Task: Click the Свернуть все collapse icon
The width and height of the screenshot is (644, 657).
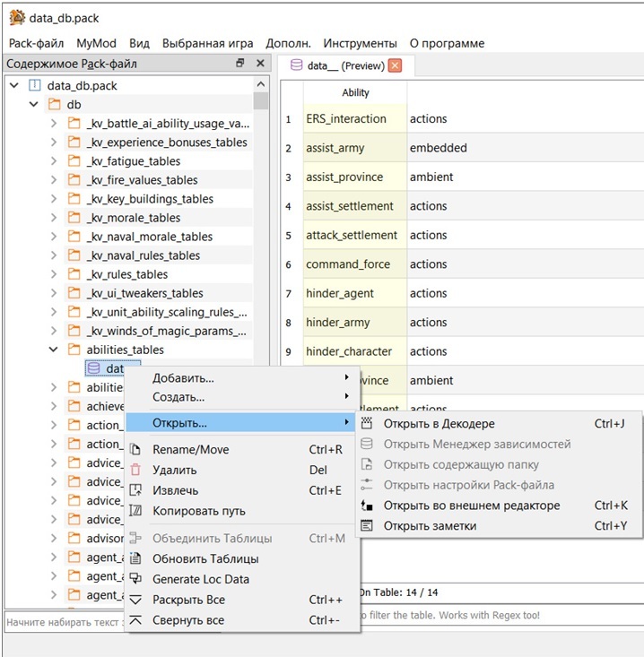Action: click(x=135, y=619)
